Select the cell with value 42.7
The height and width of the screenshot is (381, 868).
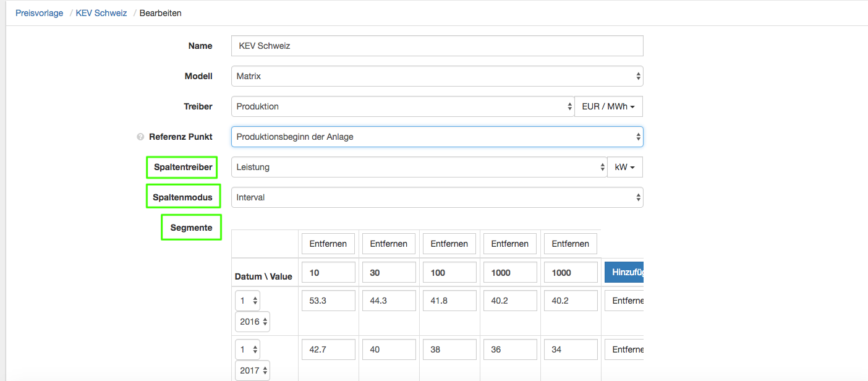(x=328, y=349)
